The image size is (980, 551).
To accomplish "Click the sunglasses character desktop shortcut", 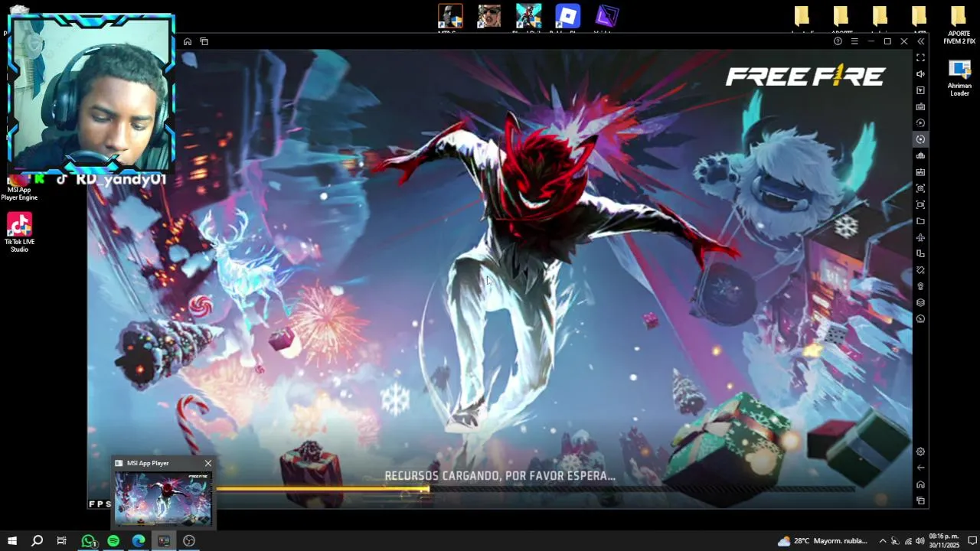I will (489, 17).
